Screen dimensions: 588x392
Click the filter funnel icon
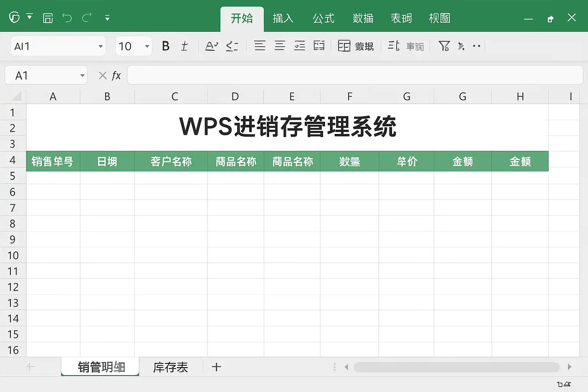[444, 46]
